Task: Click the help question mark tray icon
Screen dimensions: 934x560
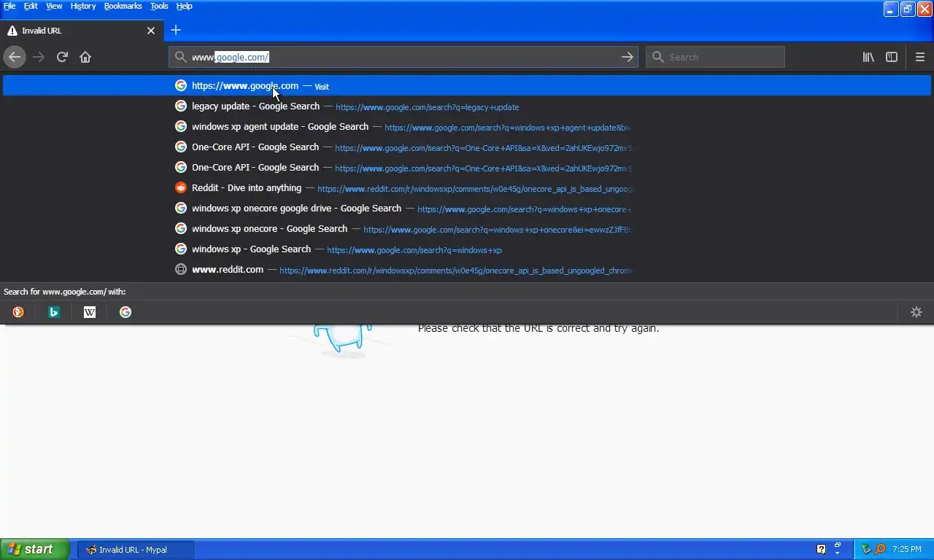Action: click(821, 549)
